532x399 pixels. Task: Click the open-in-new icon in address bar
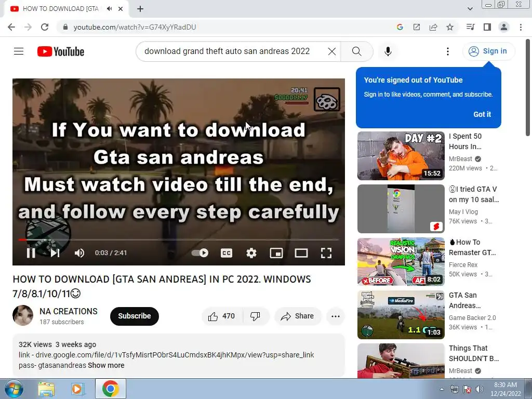[417, 27]
